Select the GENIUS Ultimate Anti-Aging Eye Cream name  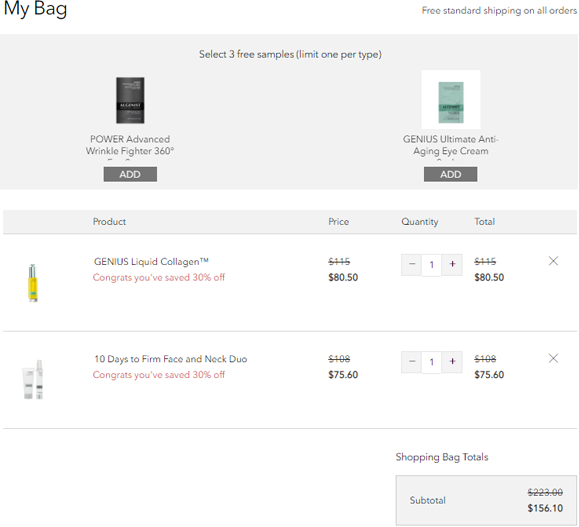[450, 145]
